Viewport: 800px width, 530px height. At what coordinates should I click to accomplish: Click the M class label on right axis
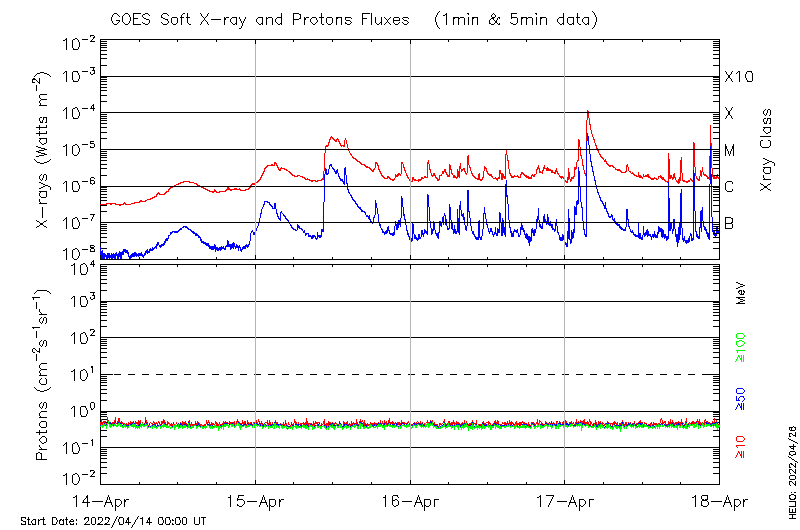730,151
